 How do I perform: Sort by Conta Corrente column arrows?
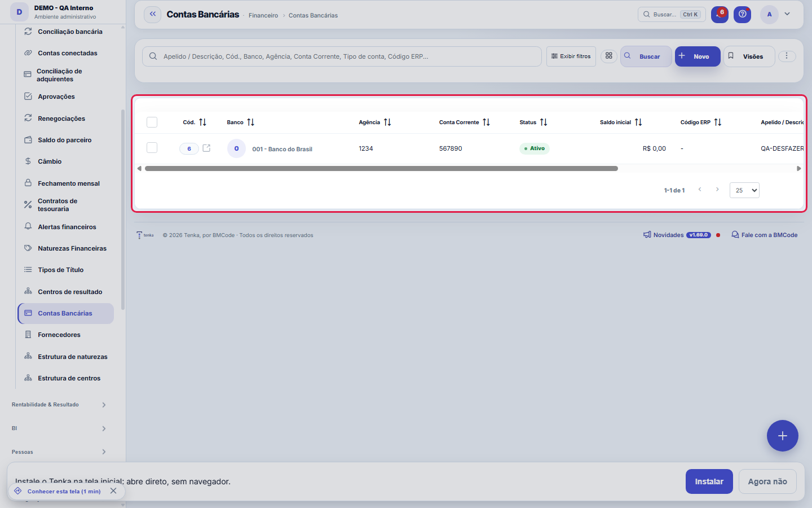pos(486,122)
